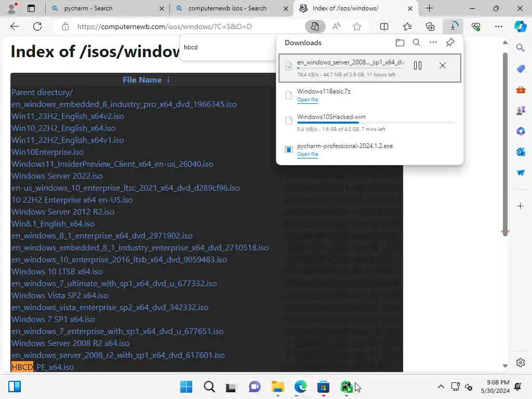Screen dimensions: 532x399
Task: Open sidebar Drop paper-plane icon
Action: (521, 172)
